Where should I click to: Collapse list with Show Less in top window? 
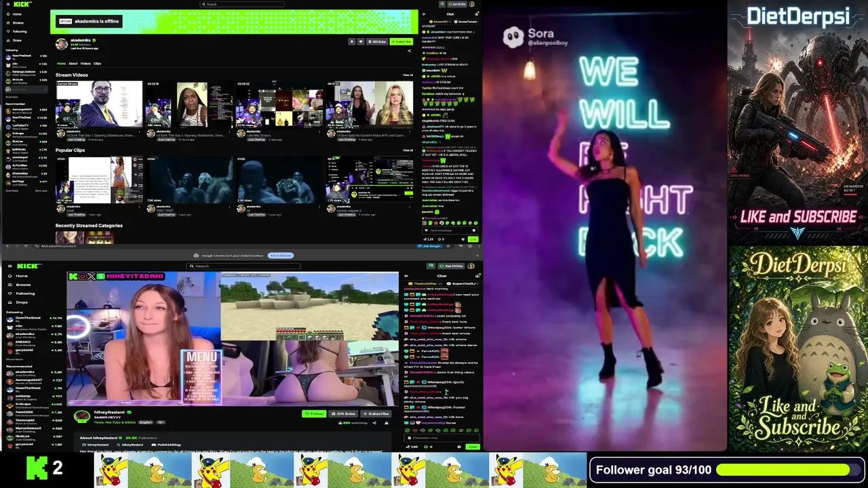pyautogui.click(x=41, y=190)
